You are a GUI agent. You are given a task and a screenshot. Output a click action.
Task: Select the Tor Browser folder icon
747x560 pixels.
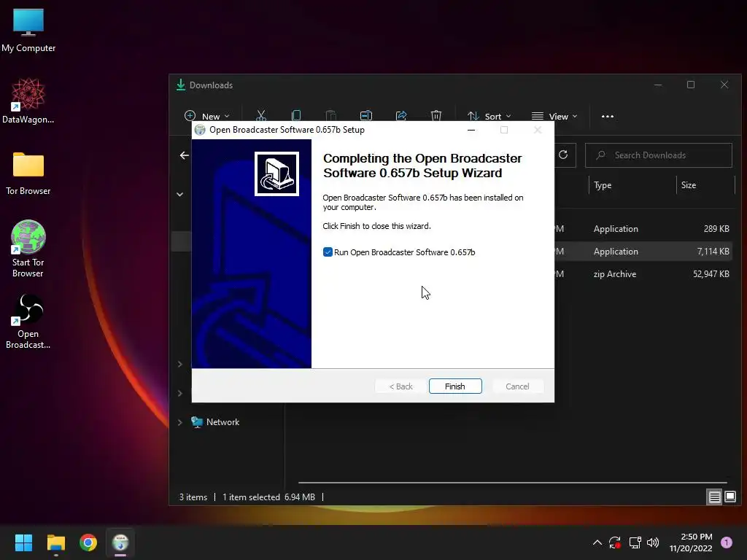click(x=28, y=174)
